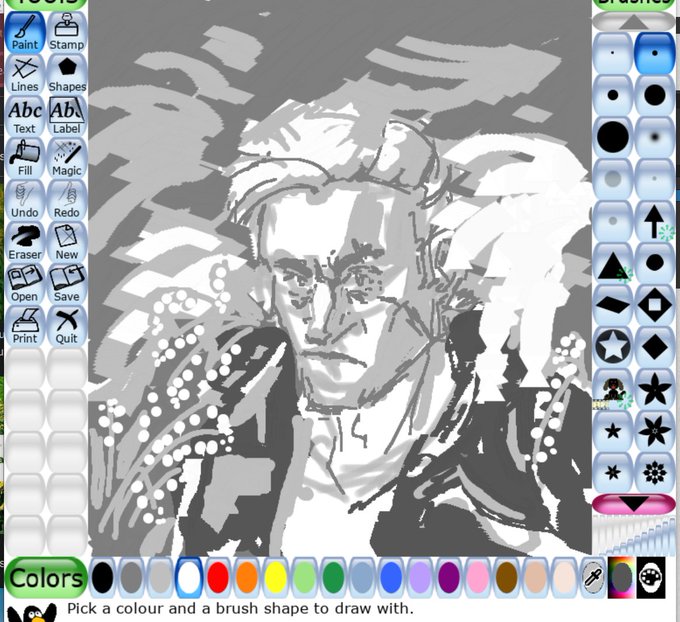
Task: Choose the yellow color swatch
Action: (x=276, y=577)
